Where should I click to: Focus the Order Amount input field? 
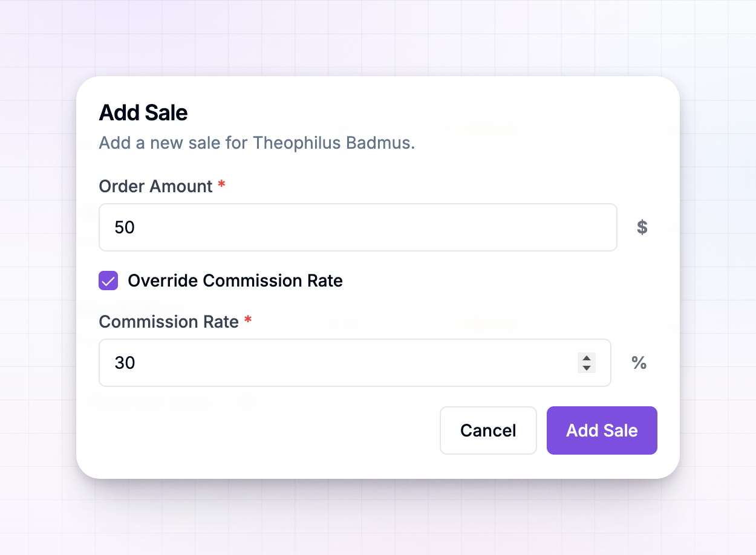tap(358, 227)
